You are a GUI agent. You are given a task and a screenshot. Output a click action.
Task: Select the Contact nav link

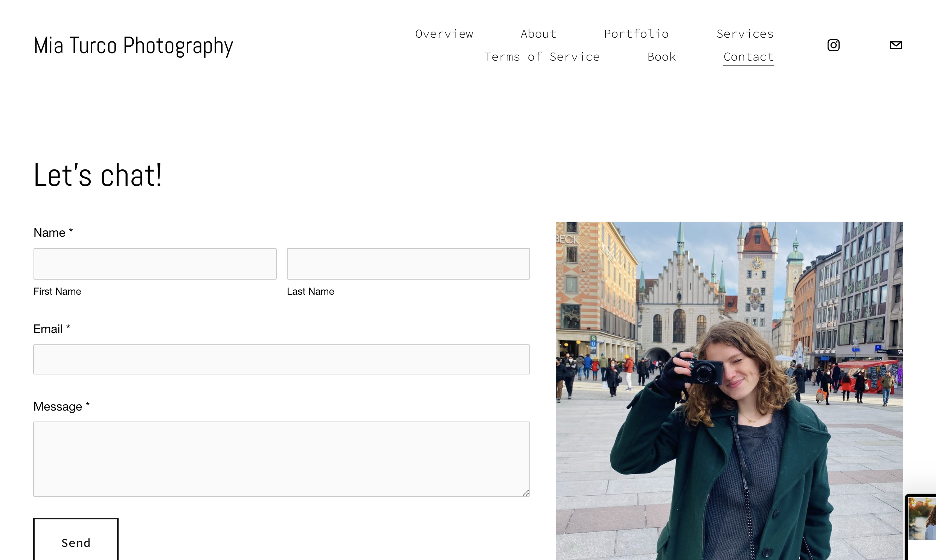[748, 57]
